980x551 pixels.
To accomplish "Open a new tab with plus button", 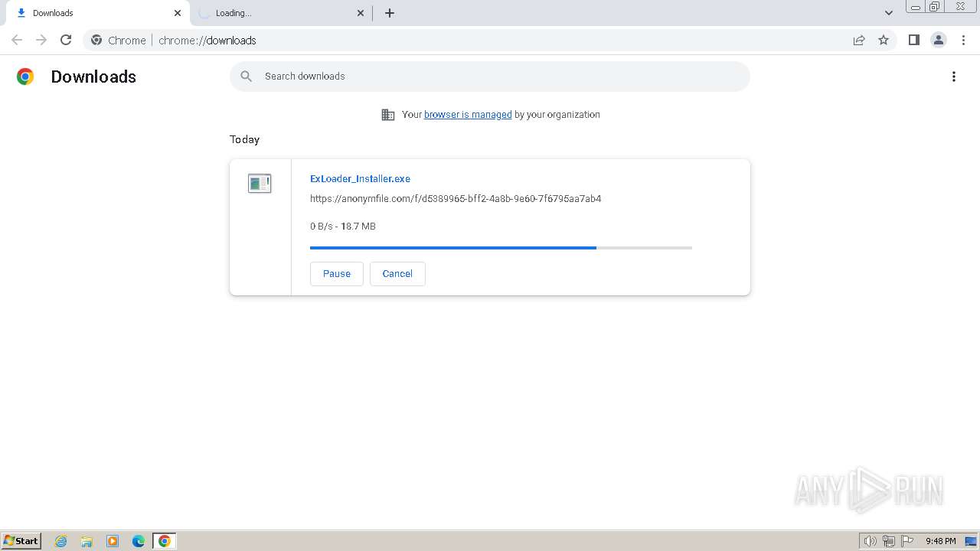I will [390, 13].
